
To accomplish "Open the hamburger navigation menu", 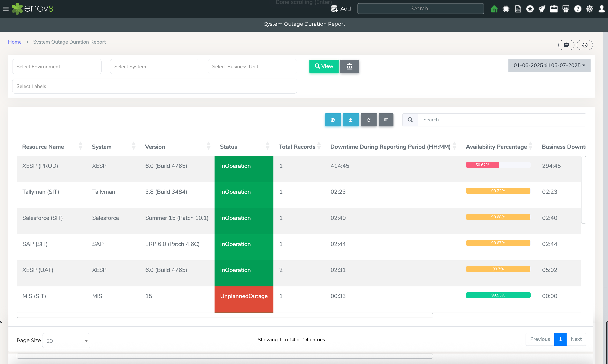I will [x=6, y=9].
